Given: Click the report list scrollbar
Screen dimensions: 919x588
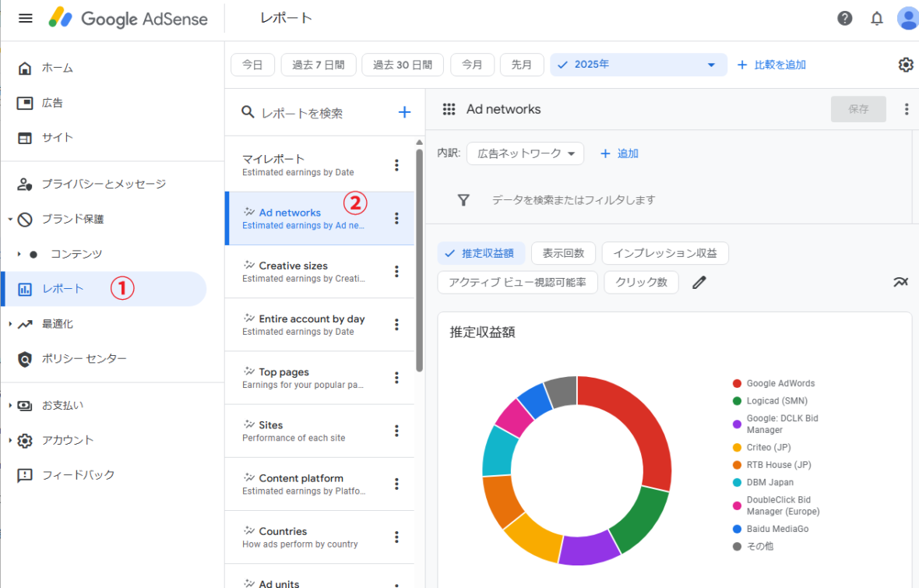Looking at the screenshot, I should point(419,261).
